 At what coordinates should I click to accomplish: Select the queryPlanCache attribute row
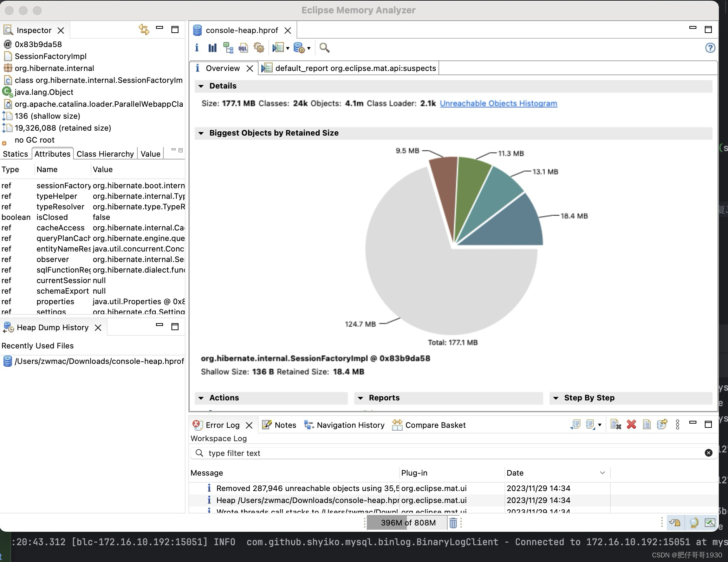point(93,238)
